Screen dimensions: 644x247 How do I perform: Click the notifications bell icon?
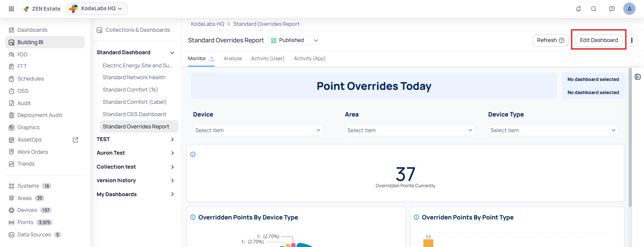[578, 9]
